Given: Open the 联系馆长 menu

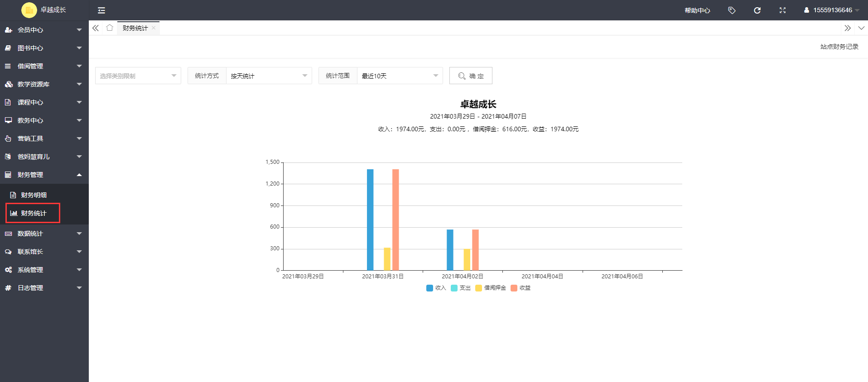Looking at the screenshot, I should [x=44, y=252].
